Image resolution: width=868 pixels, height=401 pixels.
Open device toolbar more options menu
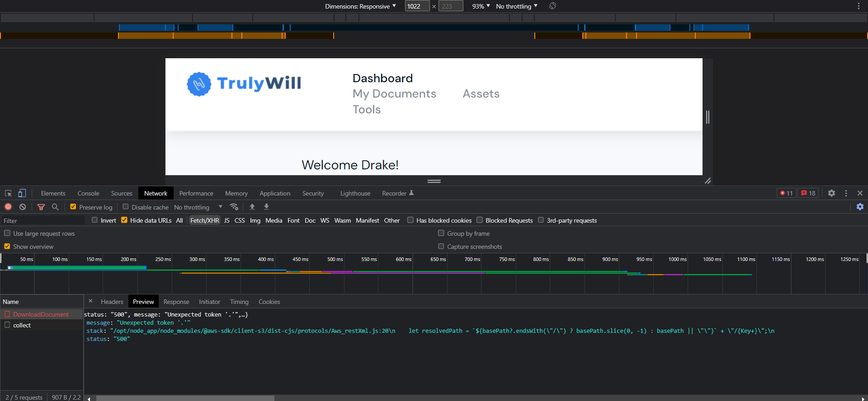point(859,6)
